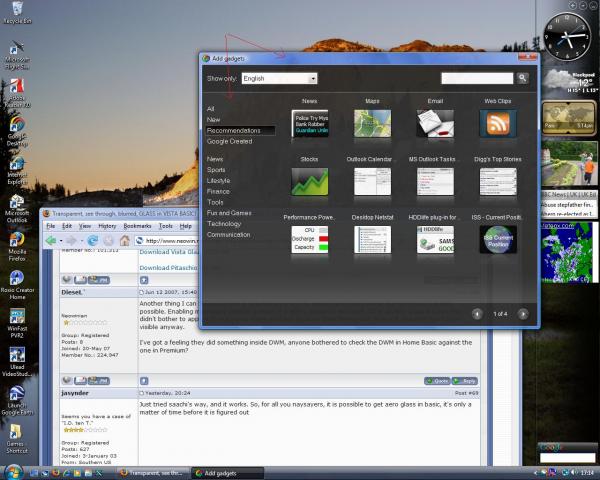Select the Lifestyle category
The width and height of the screenshot is (600, 480).
(x=218, y=180)
